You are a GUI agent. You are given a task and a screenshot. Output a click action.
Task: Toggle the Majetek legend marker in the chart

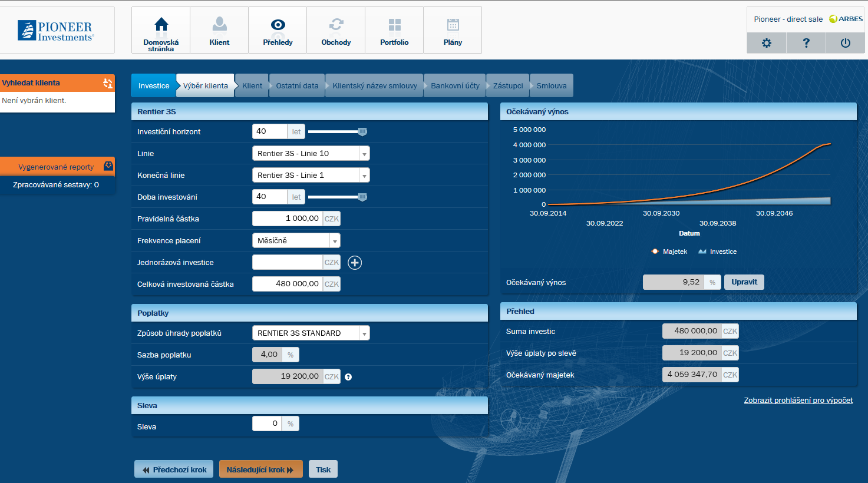point(655,252)
